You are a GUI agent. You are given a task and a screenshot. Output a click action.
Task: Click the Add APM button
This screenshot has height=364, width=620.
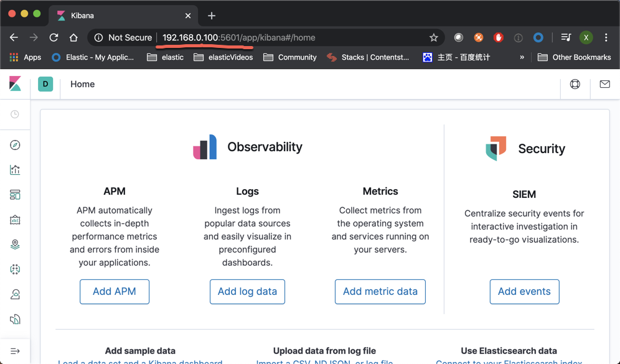tap(114, 291)
